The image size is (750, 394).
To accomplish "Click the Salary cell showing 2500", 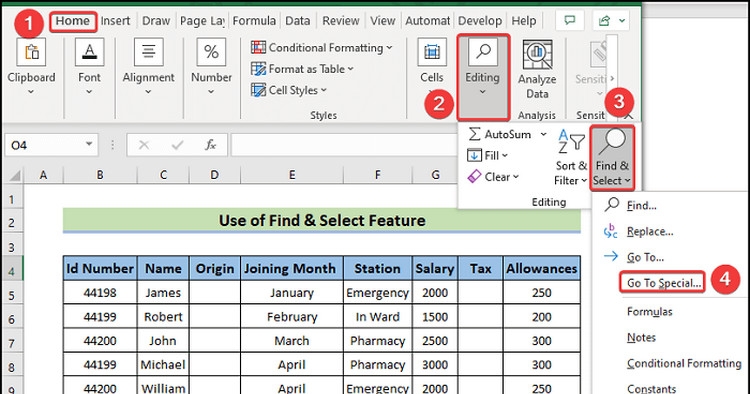I will 435,340.
